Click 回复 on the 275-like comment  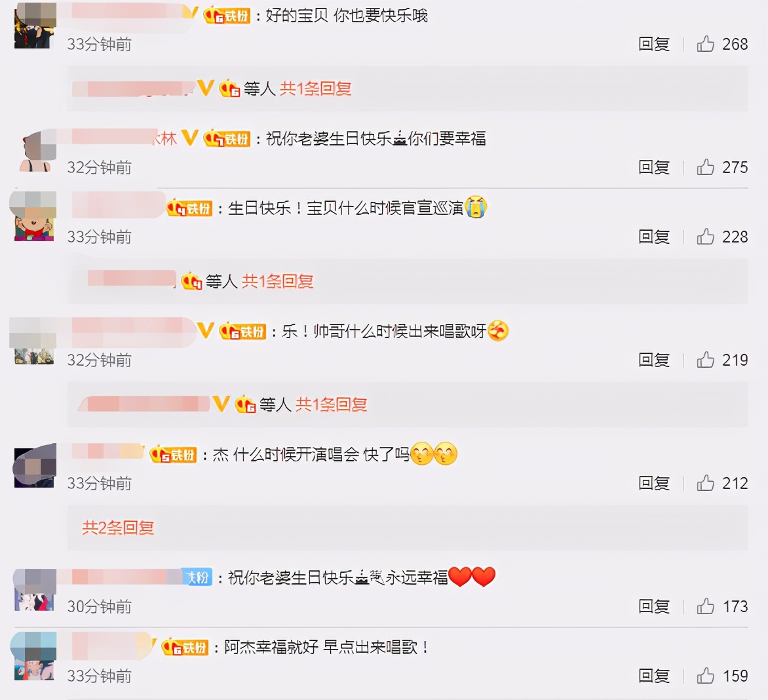pos(654,168)
